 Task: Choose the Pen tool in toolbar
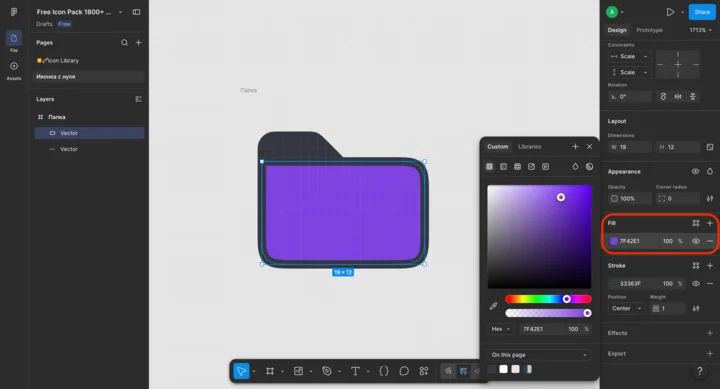pos(326,371)
